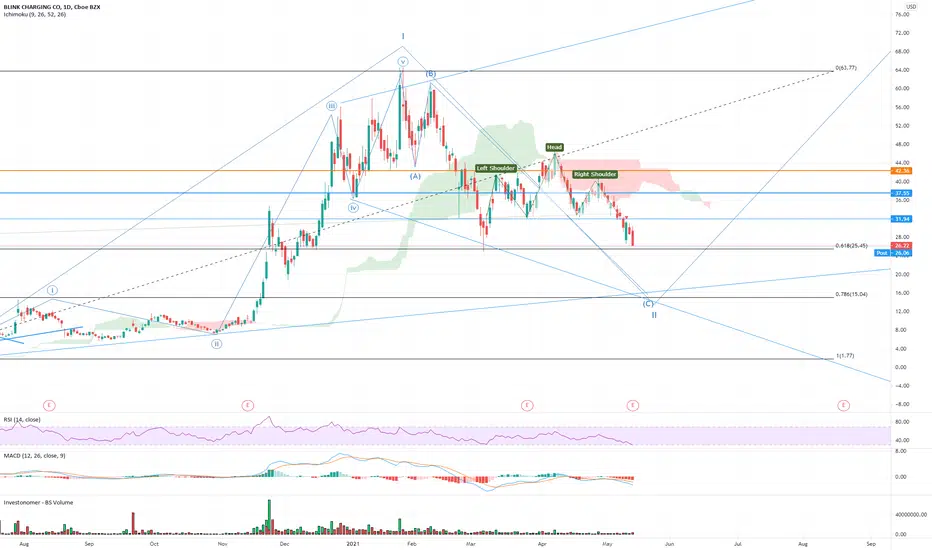Click the RSI (14, close) indicator label
This screenshot has width=932, height=550.
coord(22,419)
